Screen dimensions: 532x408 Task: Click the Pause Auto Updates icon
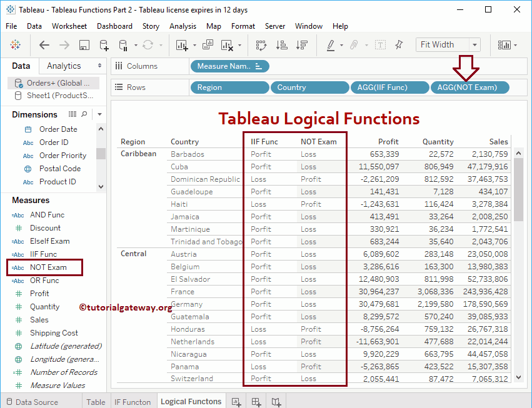[x=123, y=45]
